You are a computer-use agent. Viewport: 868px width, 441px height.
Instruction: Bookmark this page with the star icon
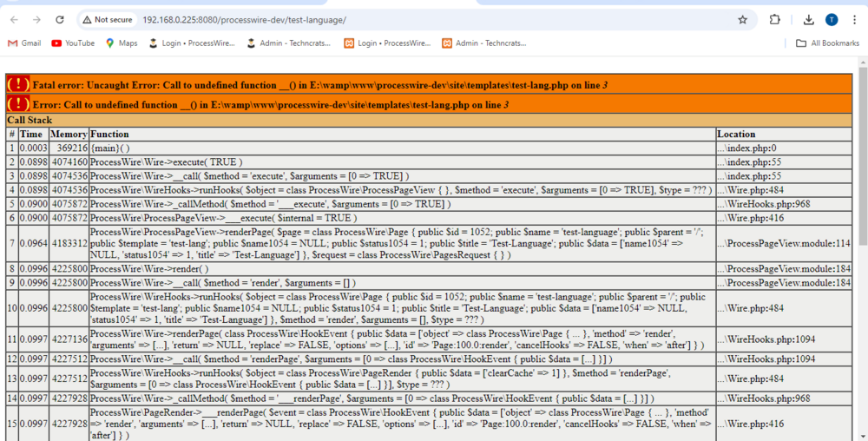point(742,19)
